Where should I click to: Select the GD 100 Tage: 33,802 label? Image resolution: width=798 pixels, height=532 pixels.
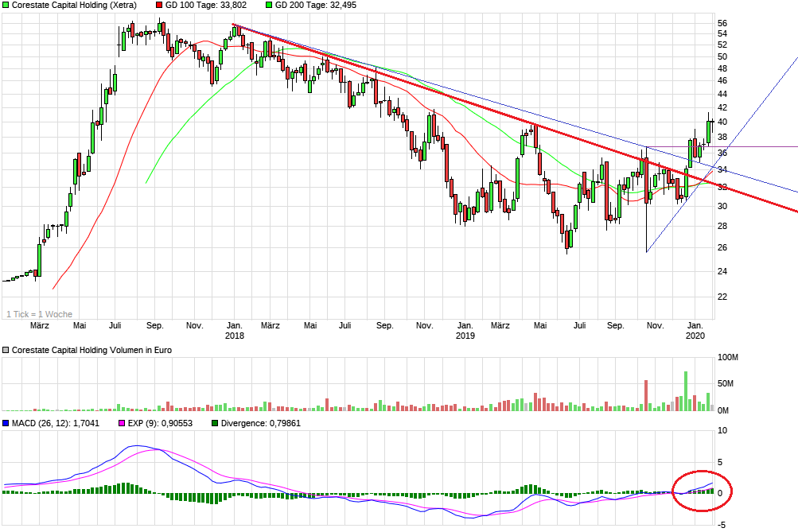(206, 5)
